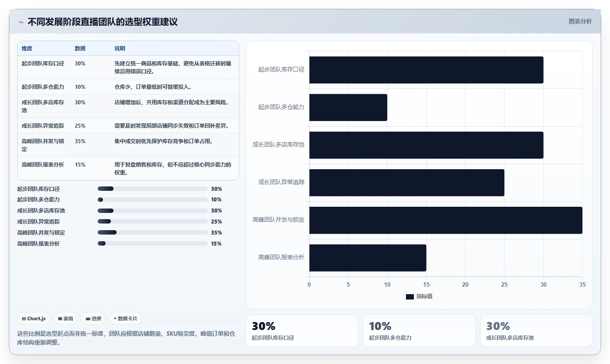Click the description 集中成交时优先保护库存竞争和订单占用。
This screenshot has height=364, width=610.
(163, 141)
